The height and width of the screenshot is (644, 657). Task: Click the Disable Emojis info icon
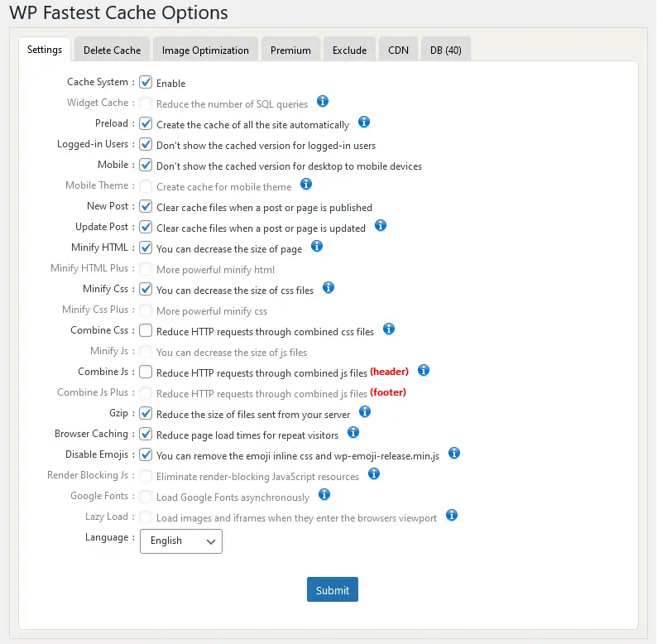[454, 453]
